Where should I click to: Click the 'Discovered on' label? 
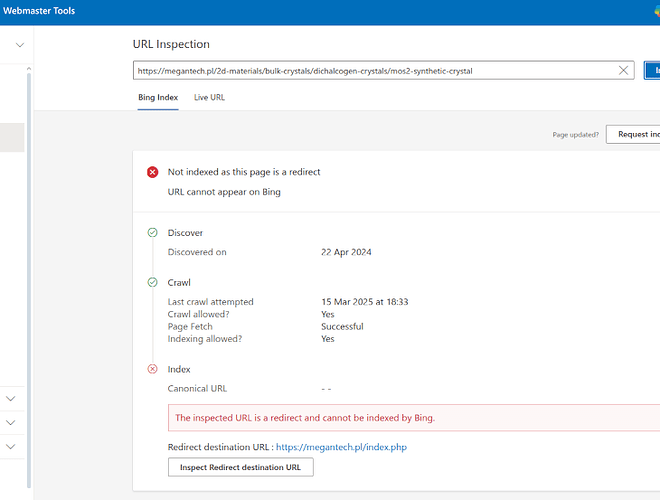click(x=197, y=252)
